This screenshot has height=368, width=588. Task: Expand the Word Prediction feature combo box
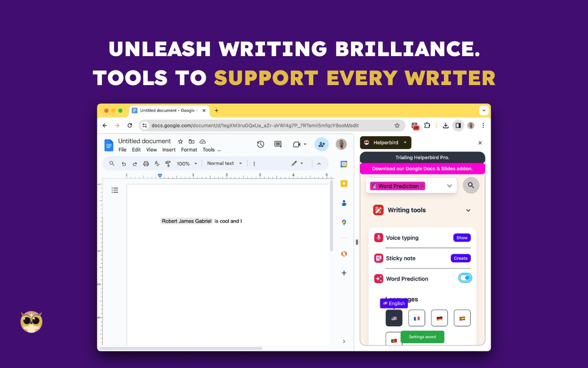tap(450, 186)
